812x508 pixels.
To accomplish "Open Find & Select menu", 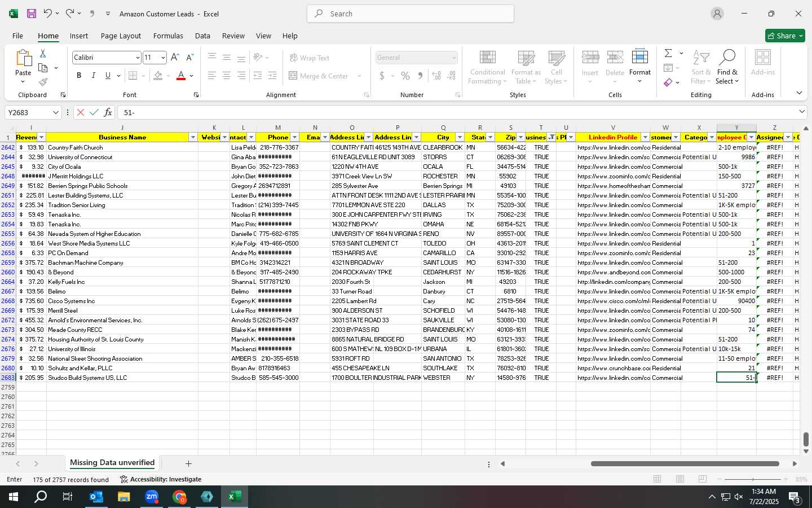I will pos(727,67).
